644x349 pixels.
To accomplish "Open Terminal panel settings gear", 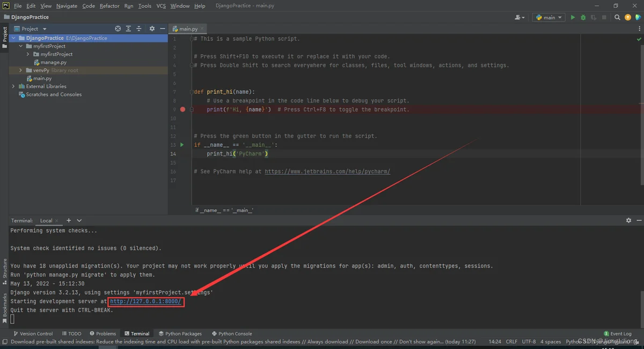I will (628, 220).
